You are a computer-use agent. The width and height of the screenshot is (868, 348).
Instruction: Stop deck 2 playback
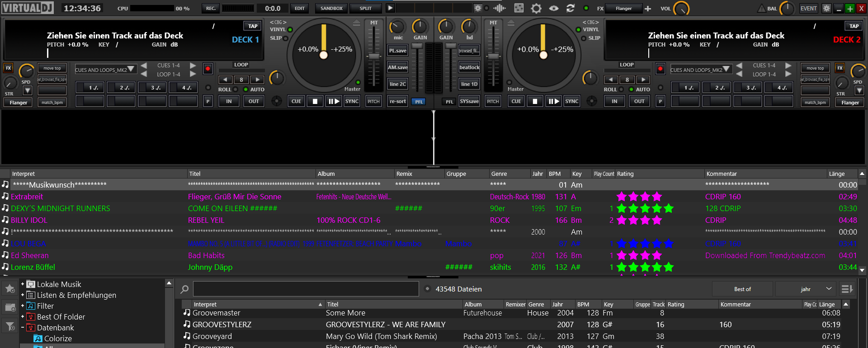pos(535,101)
